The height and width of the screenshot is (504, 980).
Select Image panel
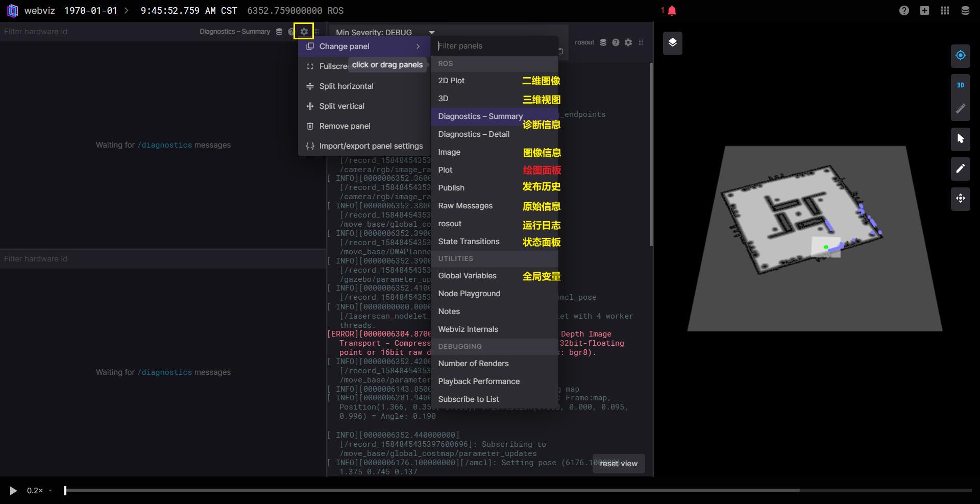click(x=495, y=152)
